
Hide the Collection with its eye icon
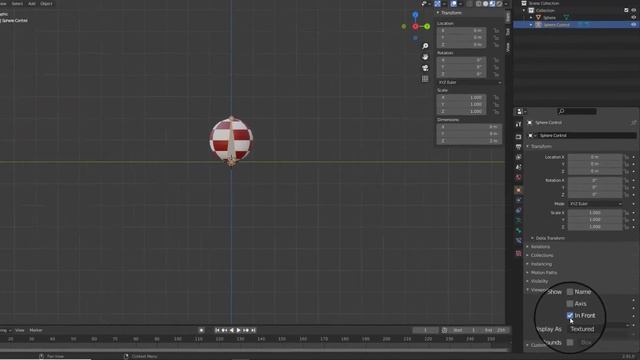[x=633, y=11]
